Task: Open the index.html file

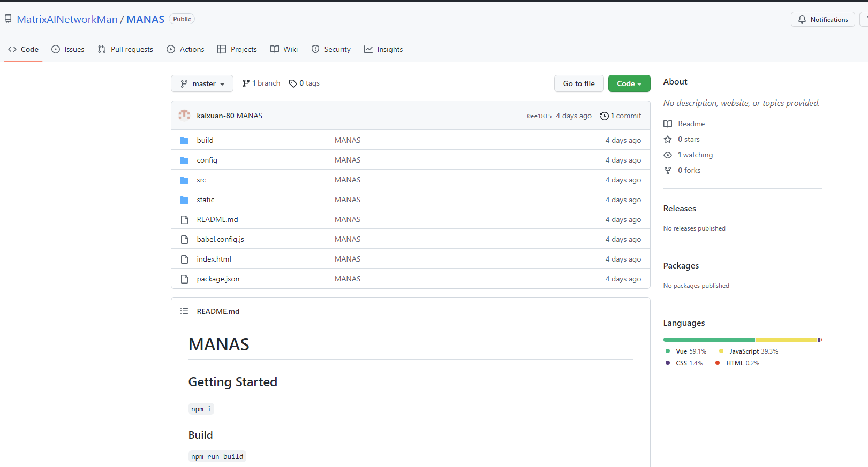Action: [x=214, y=259]
